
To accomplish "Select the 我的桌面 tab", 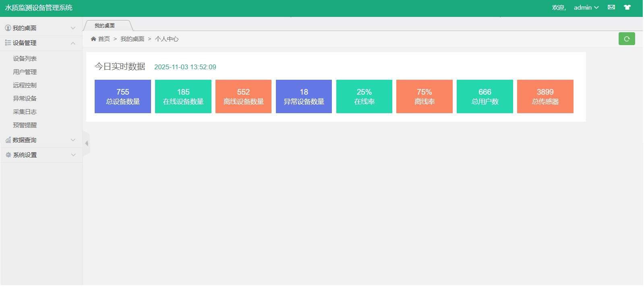I will (x=105, y=26).
